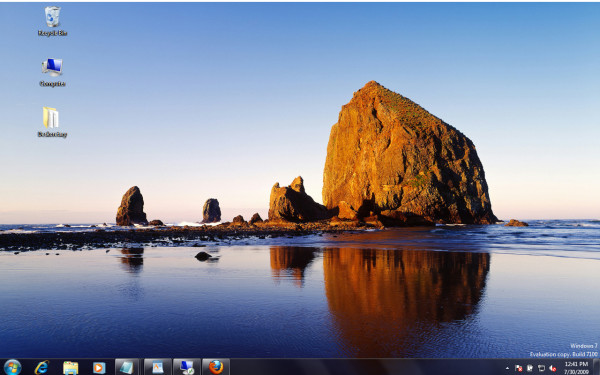Click the Computer icon's text label
The width and height of the screenshot is (600, 375).
click(x=52, y=84)
